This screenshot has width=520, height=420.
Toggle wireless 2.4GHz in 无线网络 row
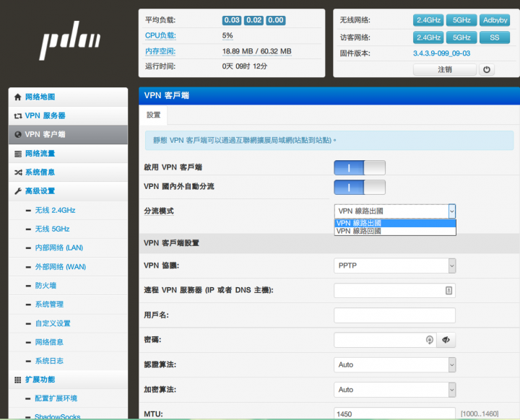(428, 20)
